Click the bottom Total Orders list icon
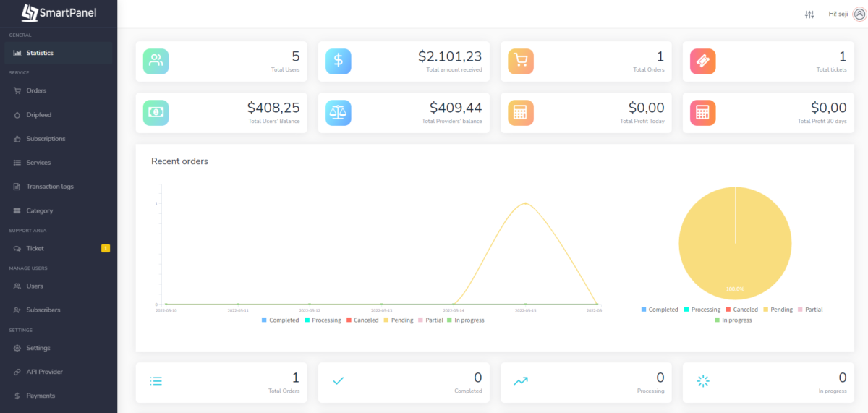868x413 pixels. [x=156, y=380]
